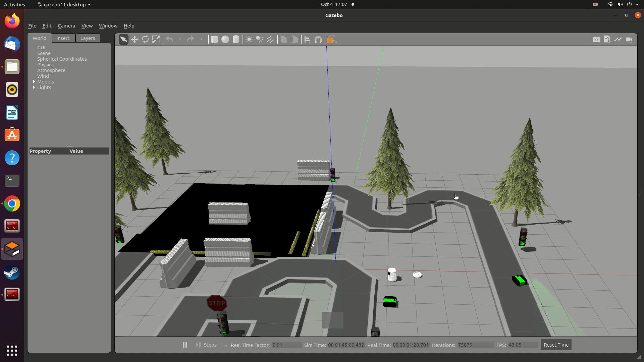644x362 pixels.
Task: Click the Reset Time button
Action: (x=556, y=345)
